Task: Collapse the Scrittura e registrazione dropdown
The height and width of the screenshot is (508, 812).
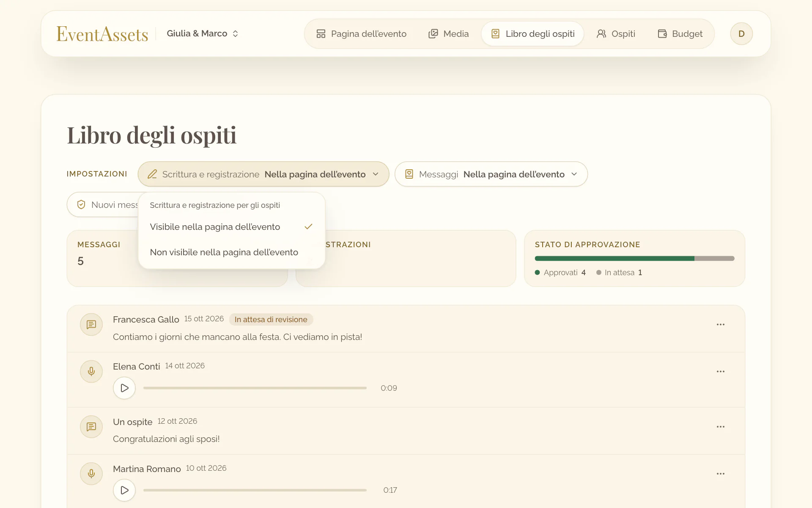Action: click(x=263, y=174)
